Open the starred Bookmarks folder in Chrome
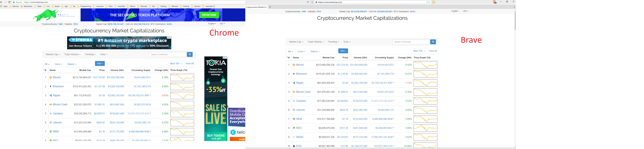The height and width of the screenshot is (149, 644). 26,6
